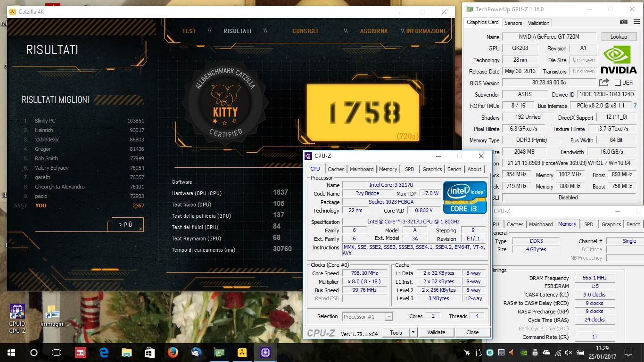
Task: Click the Validate button in CPU-Z
Action: pyautogui.click(x=436, y=332)
